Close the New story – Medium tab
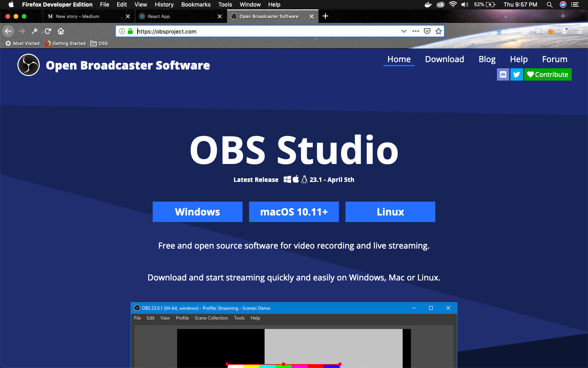The height and width of the screenshot is (368, 588). tap(128, 16)
